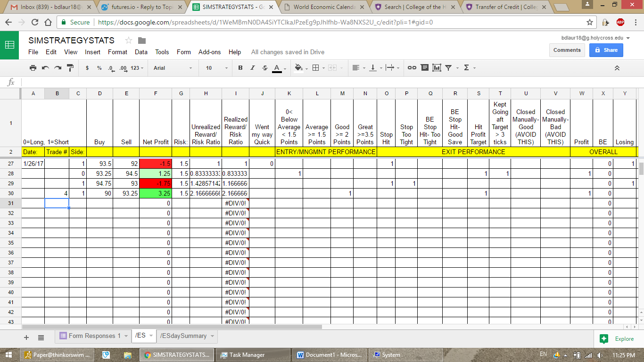Activate the Paint format tool

pos(70,68)
